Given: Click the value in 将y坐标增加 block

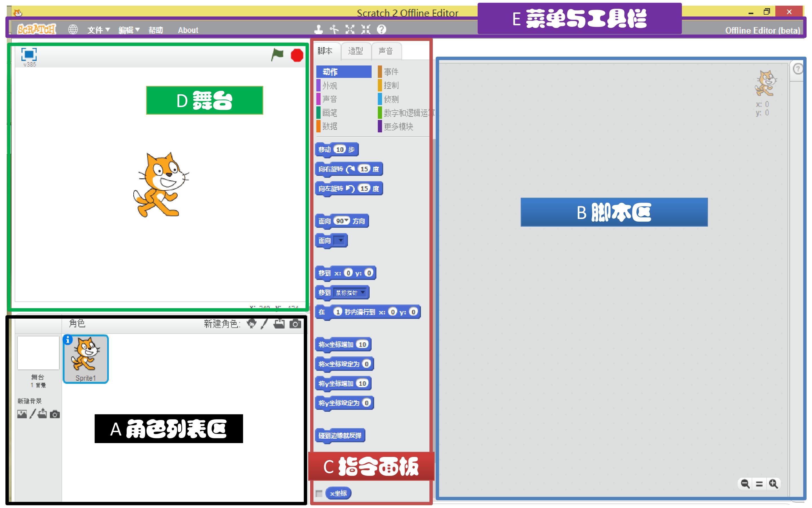Looking at the screenshot, I should (x=362, y=383).
